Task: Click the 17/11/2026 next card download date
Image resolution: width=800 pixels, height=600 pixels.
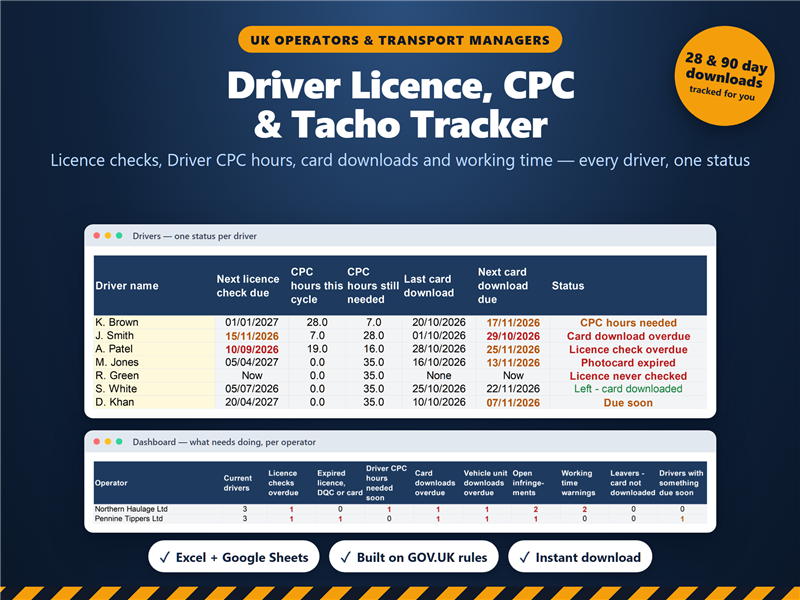Action: tap(513, 322)
